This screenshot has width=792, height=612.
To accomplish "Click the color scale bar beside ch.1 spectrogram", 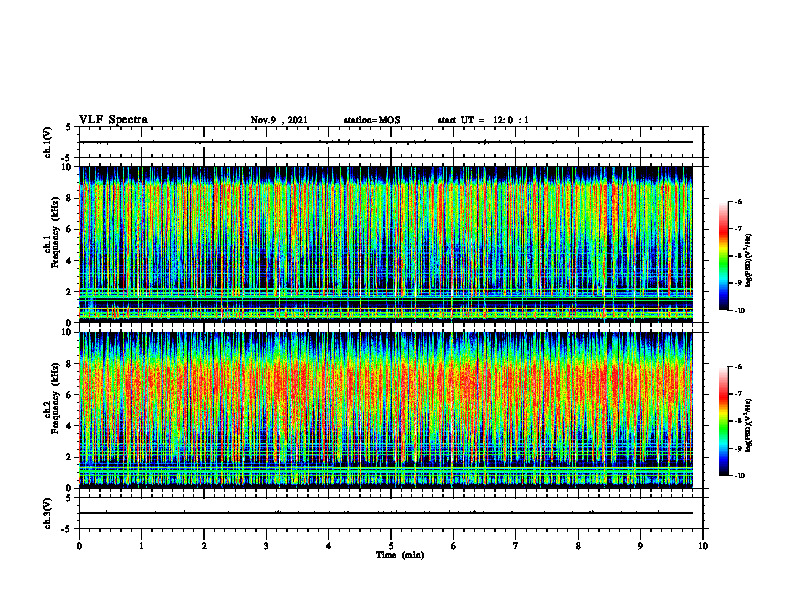I will coord(723,256).
